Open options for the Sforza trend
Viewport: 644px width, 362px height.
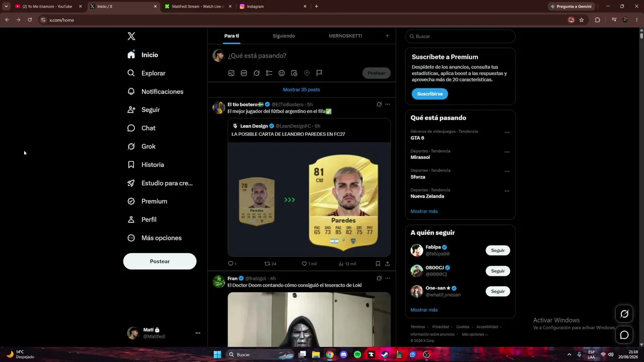pos(507,171)
